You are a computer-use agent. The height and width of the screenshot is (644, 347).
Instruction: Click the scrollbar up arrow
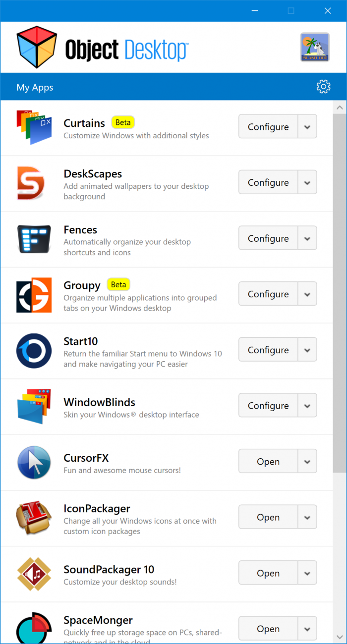coord(340,107)
